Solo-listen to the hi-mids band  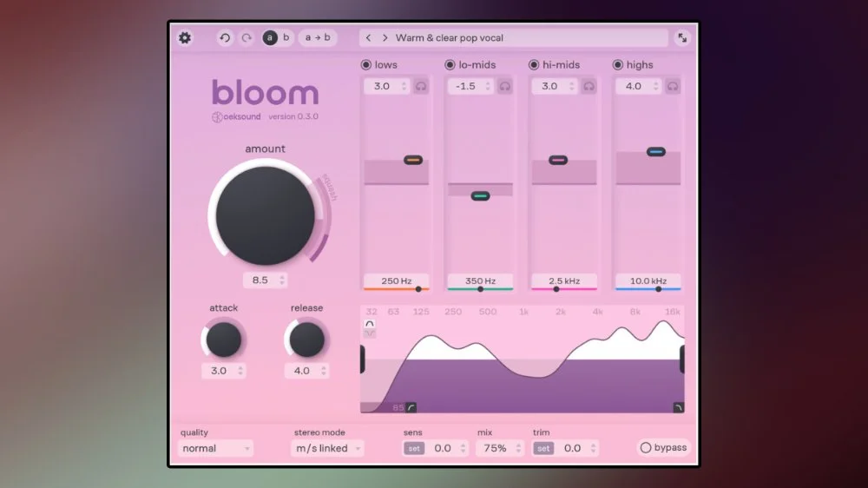589,87
